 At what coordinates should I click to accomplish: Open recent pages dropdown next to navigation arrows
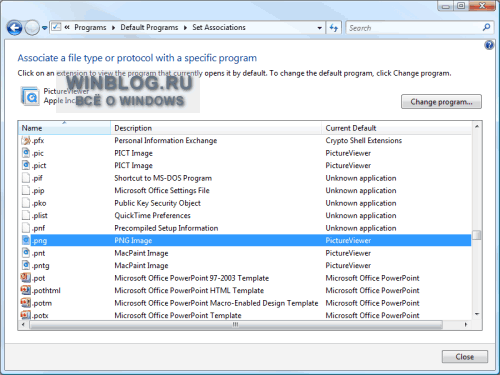(x=44, y=28)
